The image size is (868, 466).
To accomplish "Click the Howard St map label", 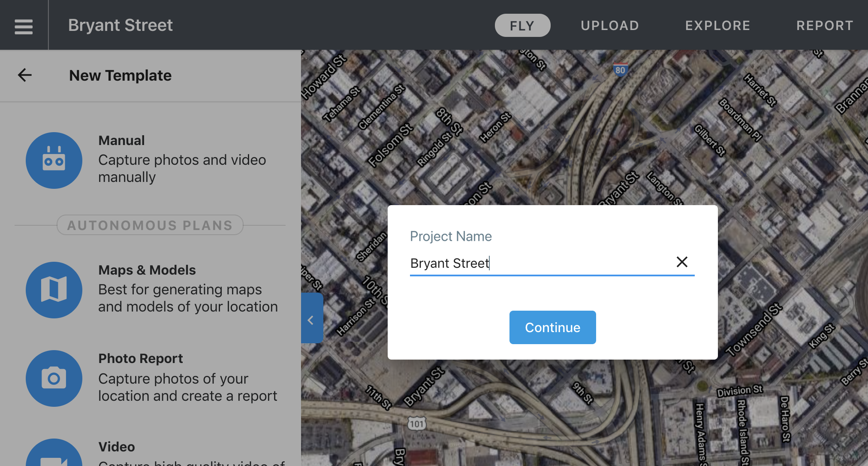I will 324,77.
